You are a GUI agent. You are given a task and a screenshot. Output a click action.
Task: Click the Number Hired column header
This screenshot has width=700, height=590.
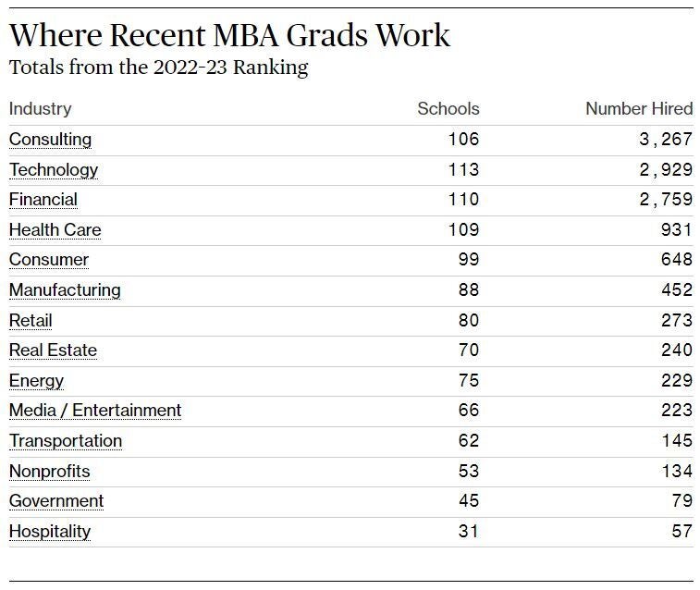639,109
